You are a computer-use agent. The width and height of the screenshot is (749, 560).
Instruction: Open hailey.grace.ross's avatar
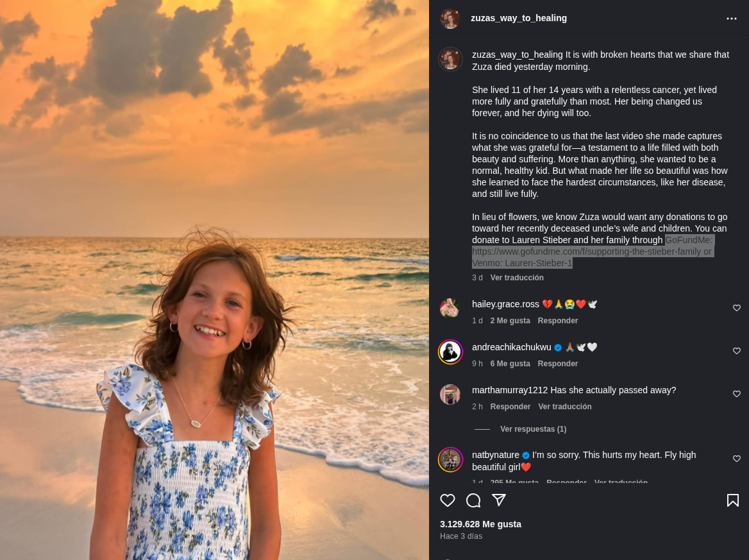coord(450,309)
